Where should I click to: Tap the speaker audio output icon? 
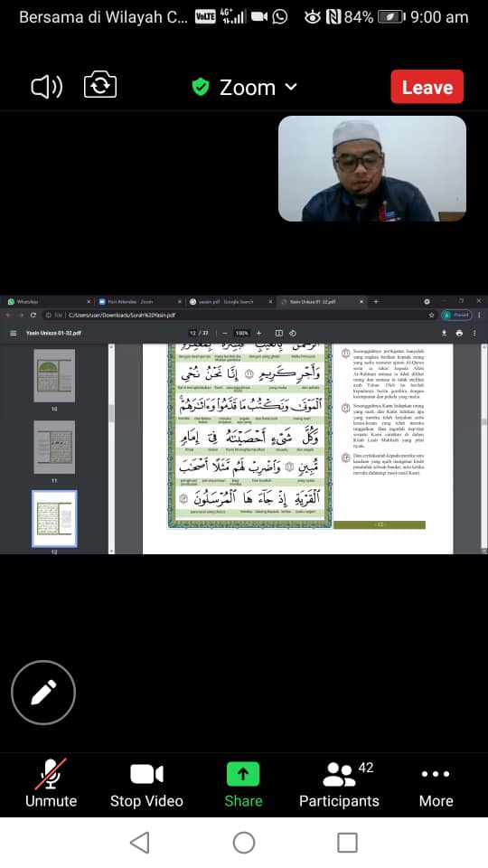(x=46, y=87)
